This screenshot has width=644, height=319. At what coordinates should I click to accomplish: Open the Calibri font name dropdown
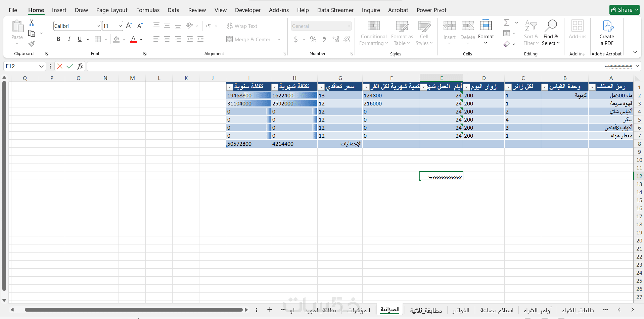(x=99, y=26)
